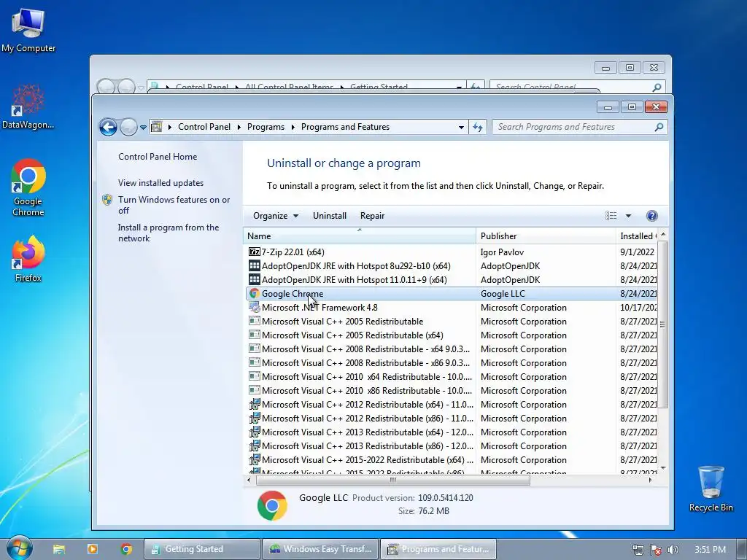Click the Igor Pavlov publisher cell
Viewport: 747px width, 560px height.
click(502, 252)
